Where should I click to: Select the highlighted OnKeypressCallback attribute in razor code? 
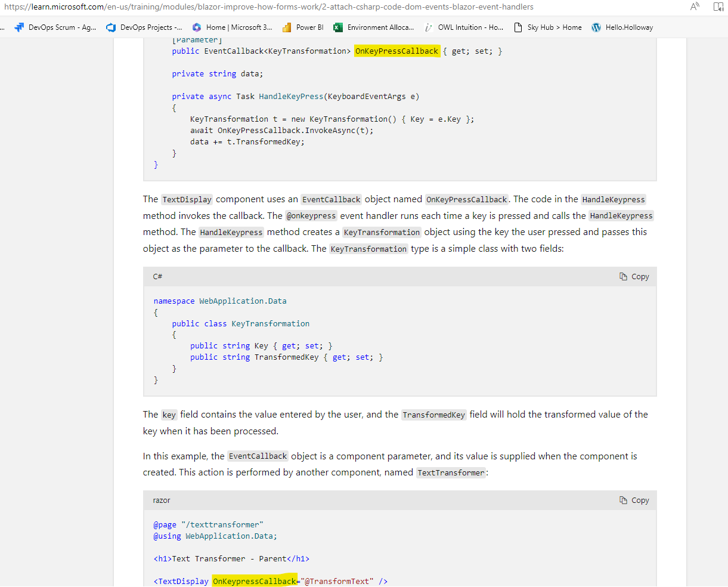[x=255, y=580]
